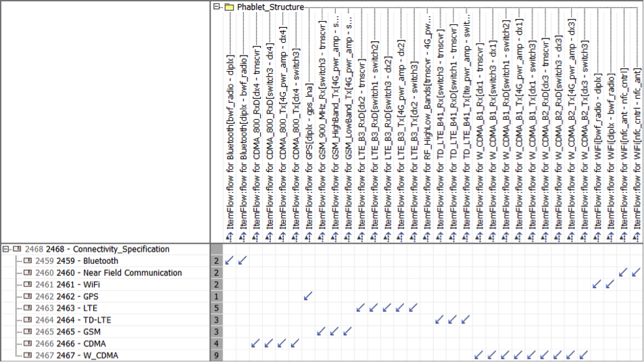Screen dimensions: 644x362
Task: Collapse the Phablet_Structure column group
Action: pyautogui.click(x=216, y=7)
